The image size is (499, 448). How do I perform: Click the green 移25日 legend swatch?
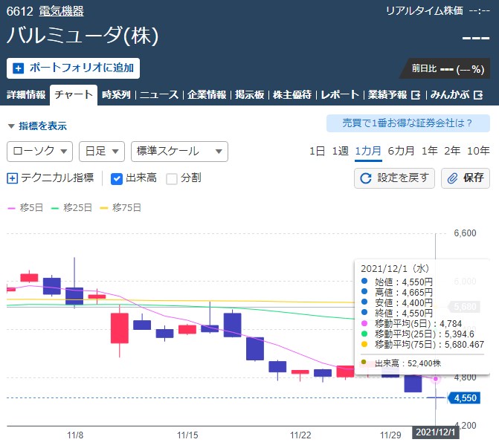point(55,208)
